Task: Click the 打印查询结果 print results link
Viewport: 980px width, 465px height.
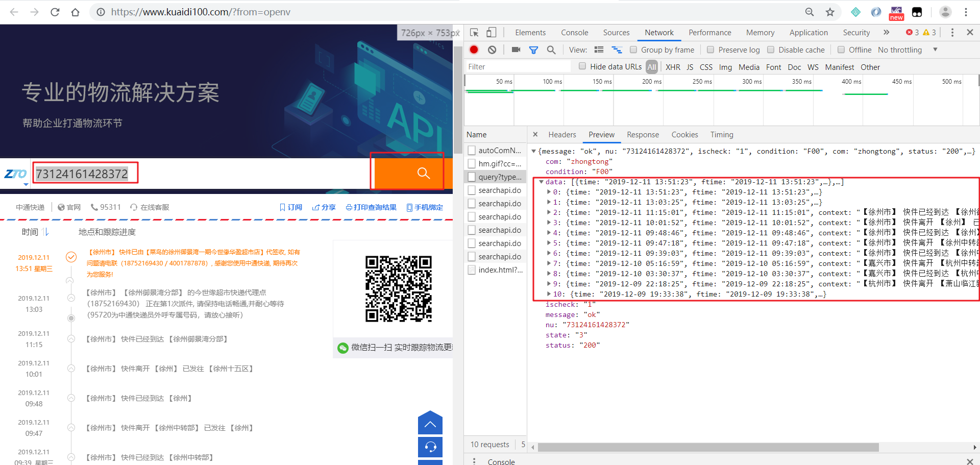Action: pos(371,207)
